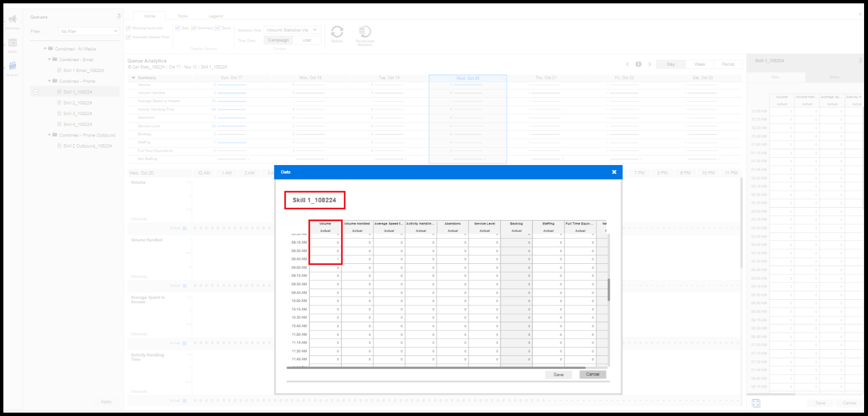Pin the Queues panel with pushpin icon
868x416 pixels.
click(119, 16)
